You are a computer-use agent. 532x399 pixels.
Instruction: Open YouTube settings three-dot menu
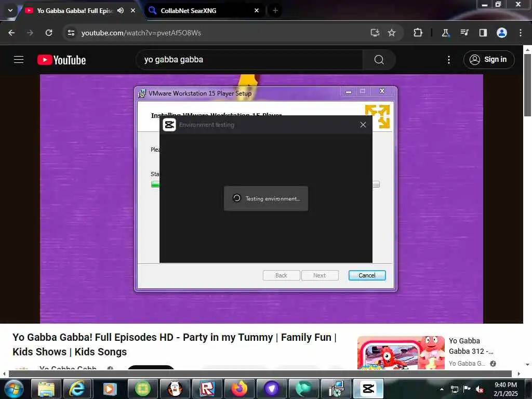pos(449,60)
